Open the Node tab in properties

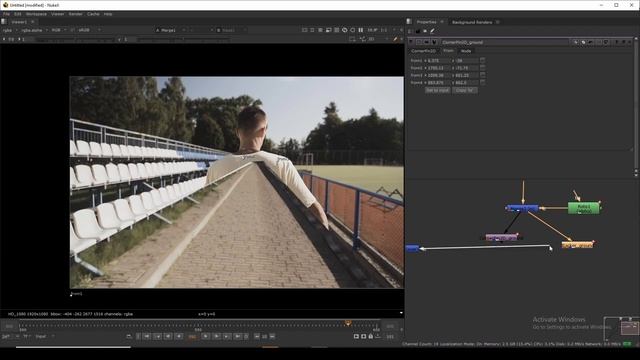[466, 51]
